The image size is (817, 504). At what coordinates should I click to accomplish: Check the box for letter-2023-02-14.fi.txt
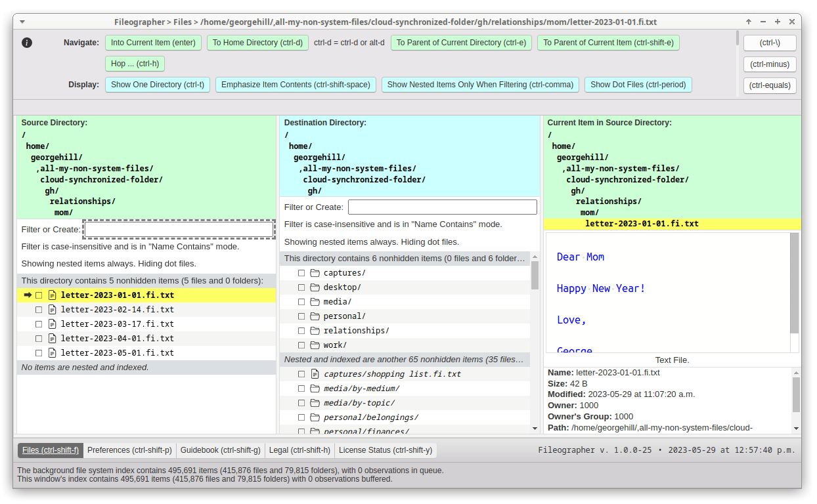pos(39,310)
